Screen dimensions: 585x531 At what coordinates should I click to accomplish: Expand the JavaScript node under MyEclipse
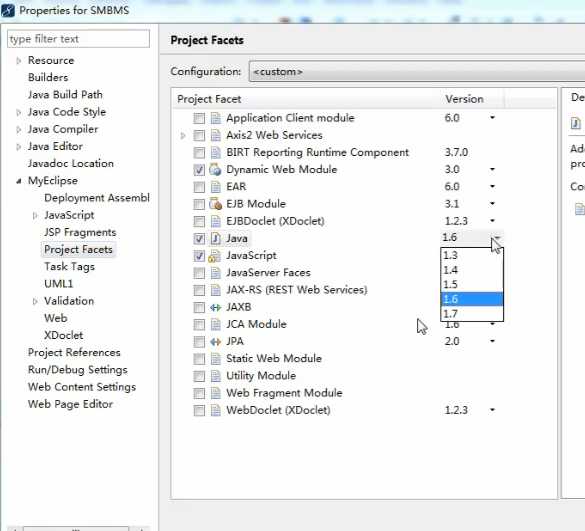coord(35,215)
